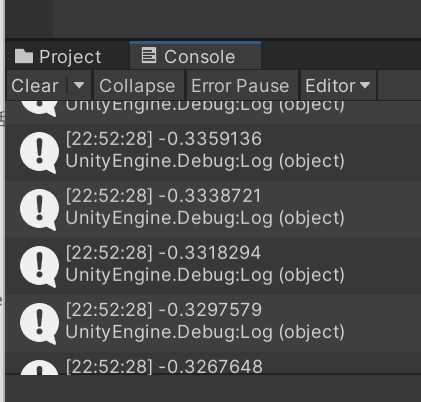Open the Clear options dropdown arrow
The image size is (421, 402).
pos(79,85)
